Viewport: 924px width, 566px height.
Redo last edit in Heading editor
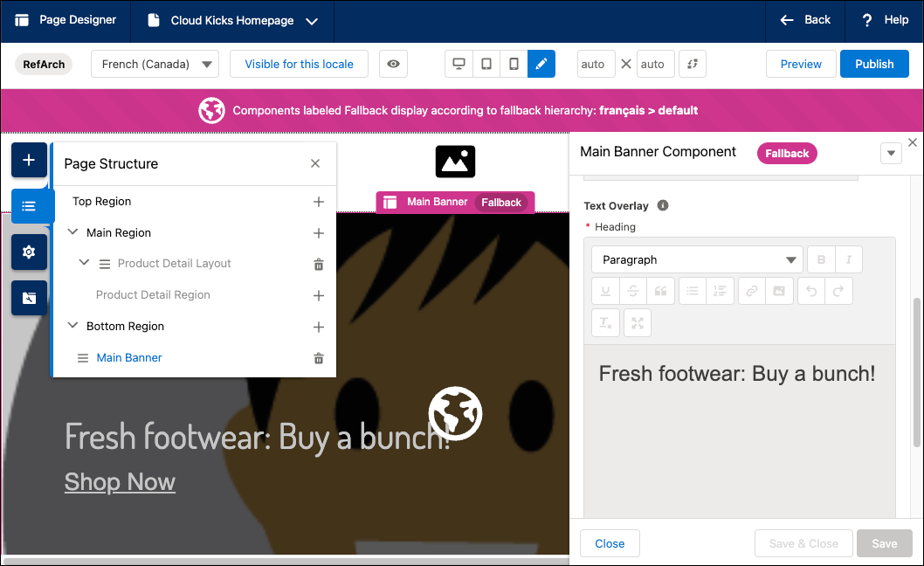[838, 291]
